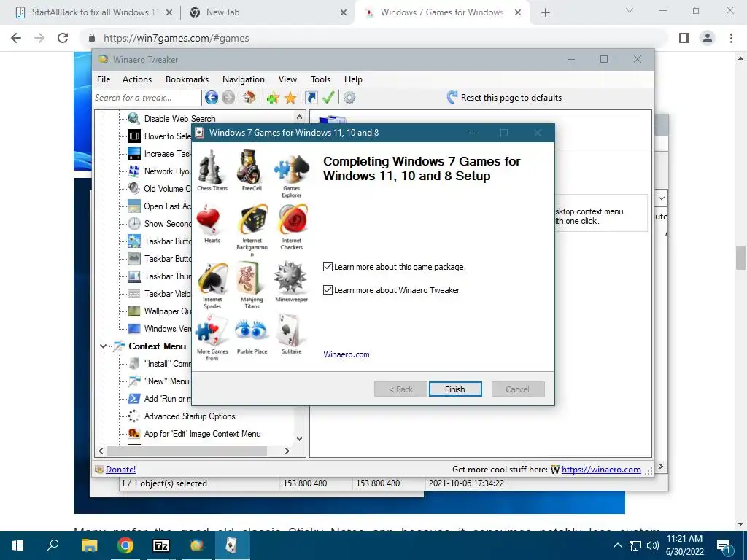
Task: Uncheck Learn more about Winaero Tweaker
Action: click(328, 290)
